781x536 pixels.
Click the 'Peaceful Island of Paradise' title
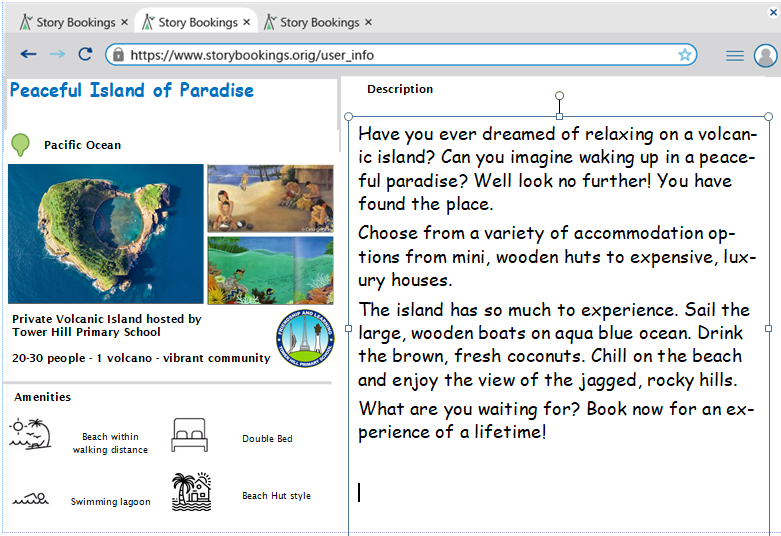(x=132, y=90)
